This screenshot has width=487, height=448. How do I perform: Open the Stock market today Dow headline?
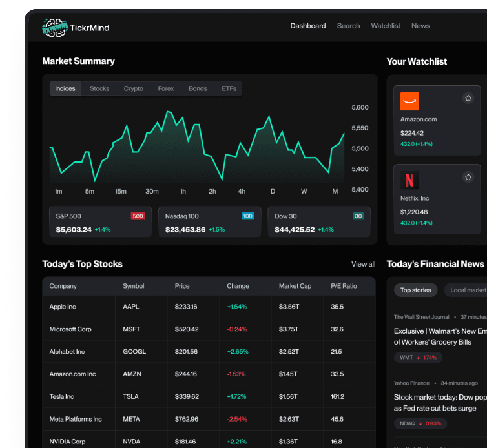pyautogui.click(x=440, y=403)
